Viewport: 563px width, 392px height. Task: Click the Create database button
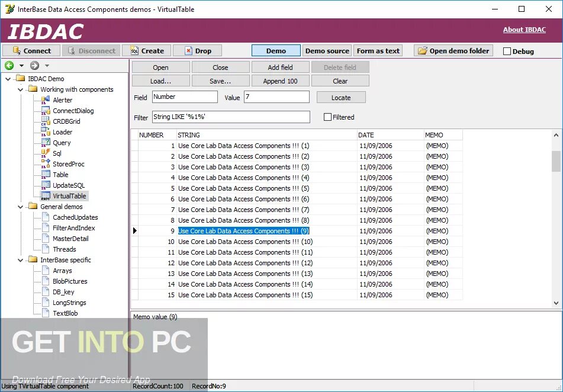tap(146, 51)
